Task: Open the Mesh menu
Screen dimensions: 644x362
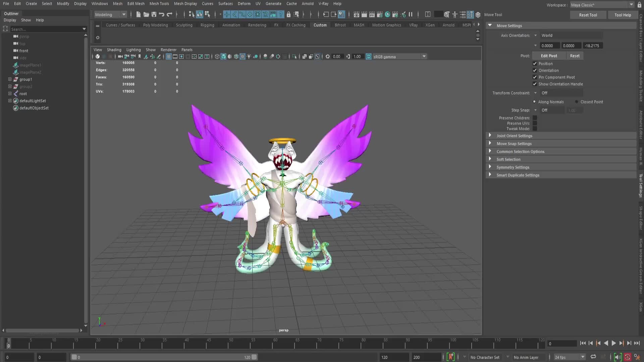Action: (118, 4)
